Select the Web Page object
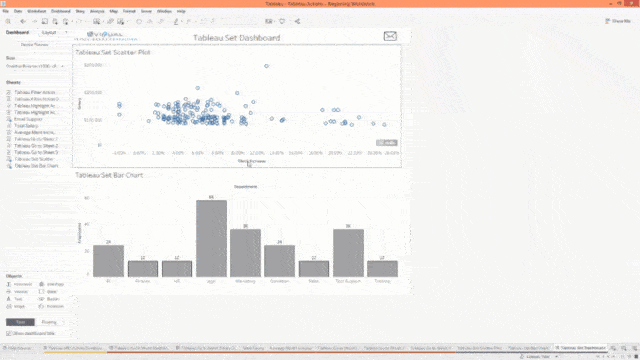 [51, 284]
